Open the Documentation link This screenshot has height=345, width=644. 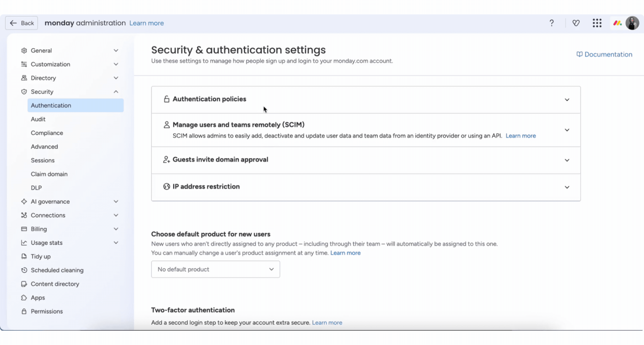click(604, 54)
